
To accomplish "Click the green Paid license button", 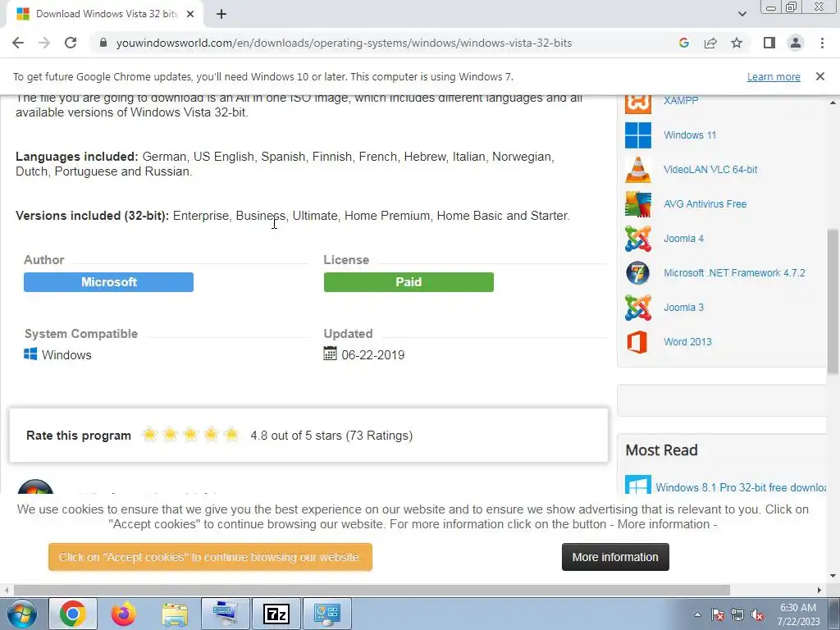I will point(409,282).
